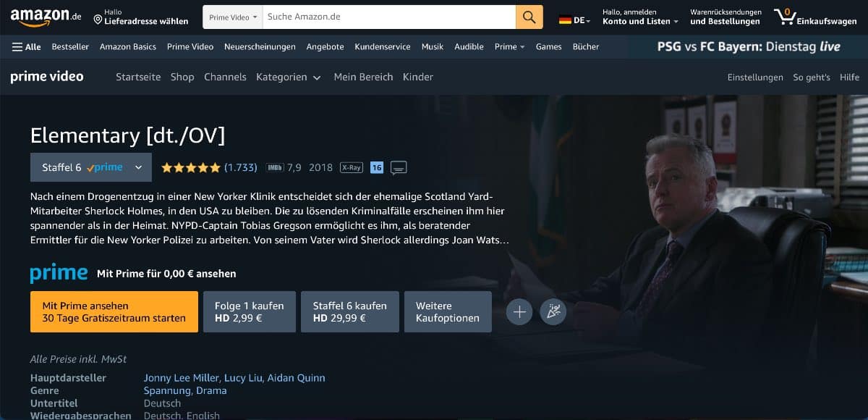Open the Channels tab
868x420 pixels.
(225, 77)
